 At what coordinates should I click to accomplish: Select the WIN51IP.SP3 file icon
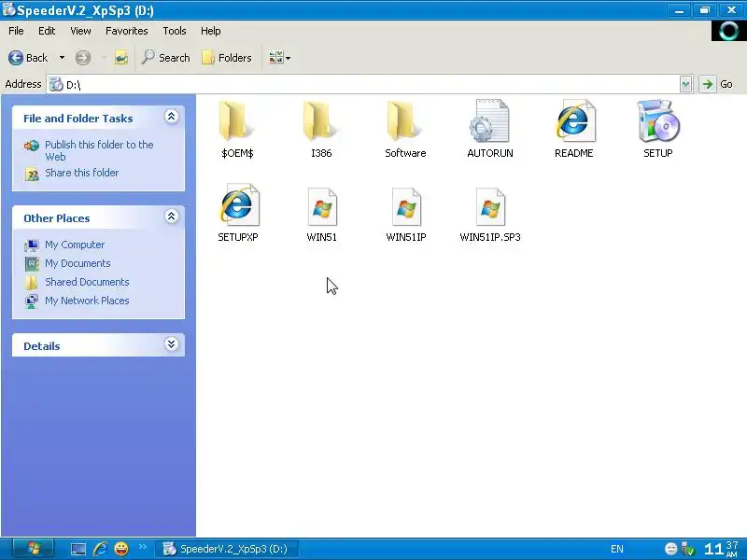[x=490, y=206]
